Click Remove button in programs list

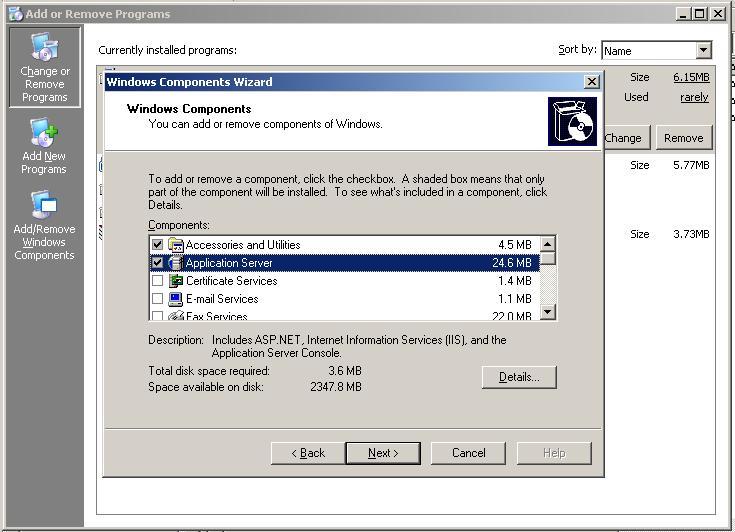684,138
